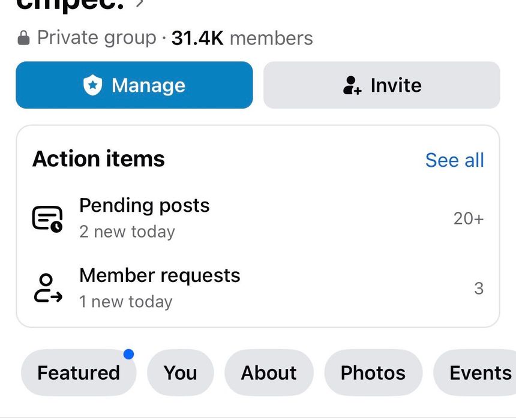The height and width of the screenshot is (420, 516).
Task: Click the add-person icon in Invite
Action: (x=352, y=85)
